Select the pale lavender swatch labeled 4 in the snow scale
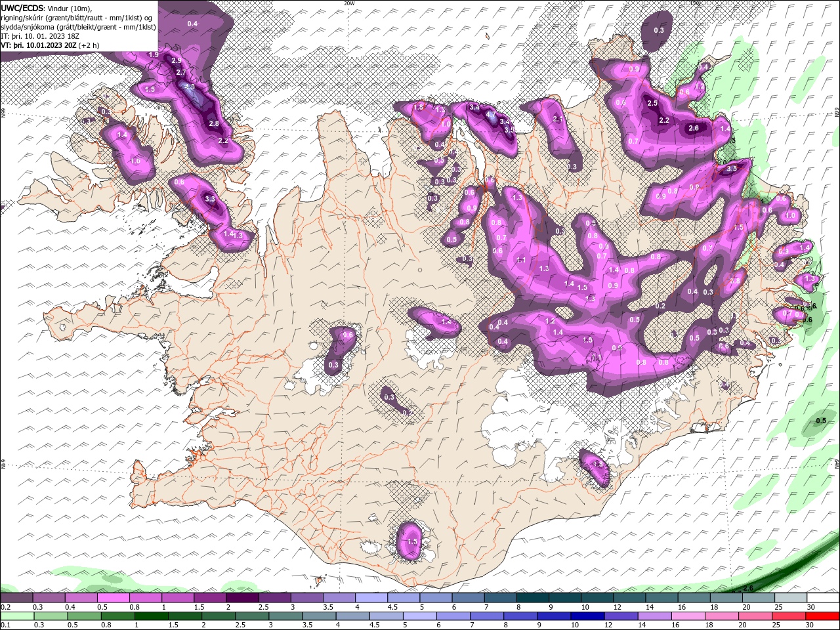Screen dimensions: 840x630 click(371, 598)
